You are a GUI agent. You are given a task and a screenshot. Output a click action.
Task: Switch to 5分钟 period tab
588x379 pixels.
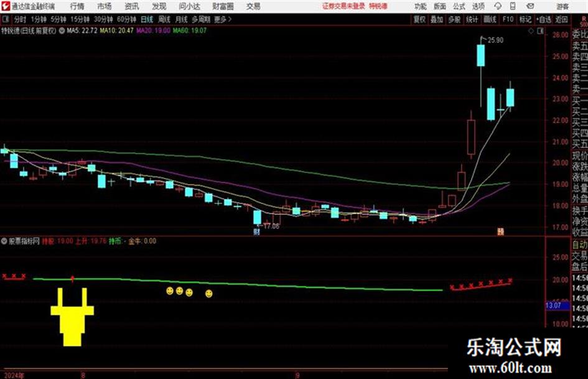point(58,19)
